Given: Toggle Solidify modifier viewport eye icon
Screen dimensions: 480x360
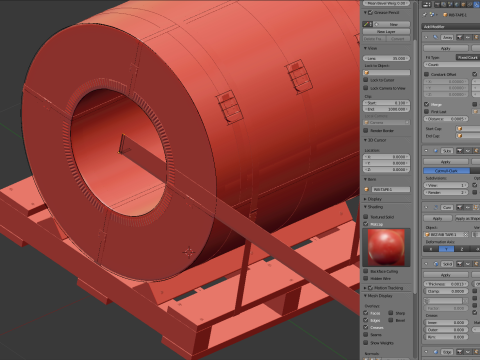Looking at the screenshot, I should (467, 264).
